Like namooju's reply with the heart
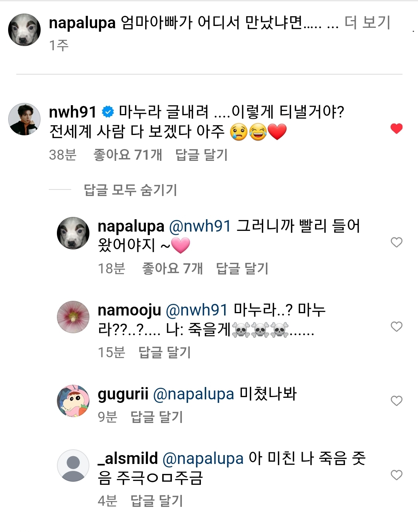The height and width of the screenshot is (532, 418). (396, 327)
